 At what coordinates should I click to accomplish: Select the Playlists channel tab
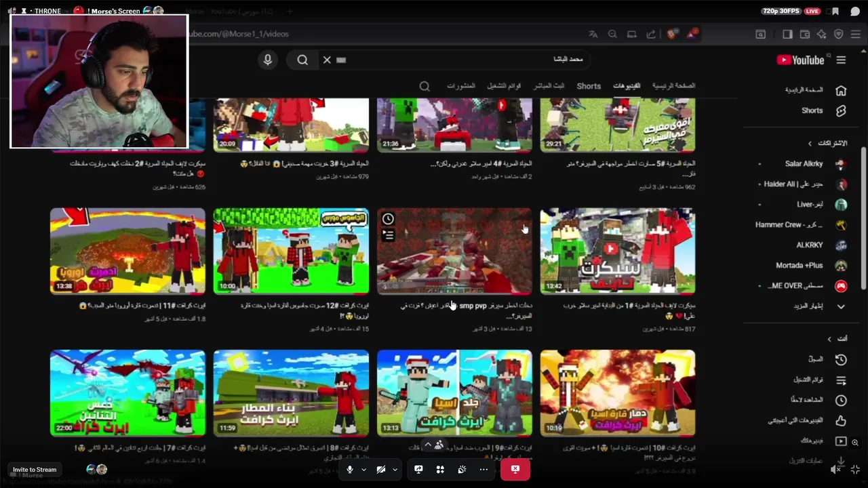(504, 86)
